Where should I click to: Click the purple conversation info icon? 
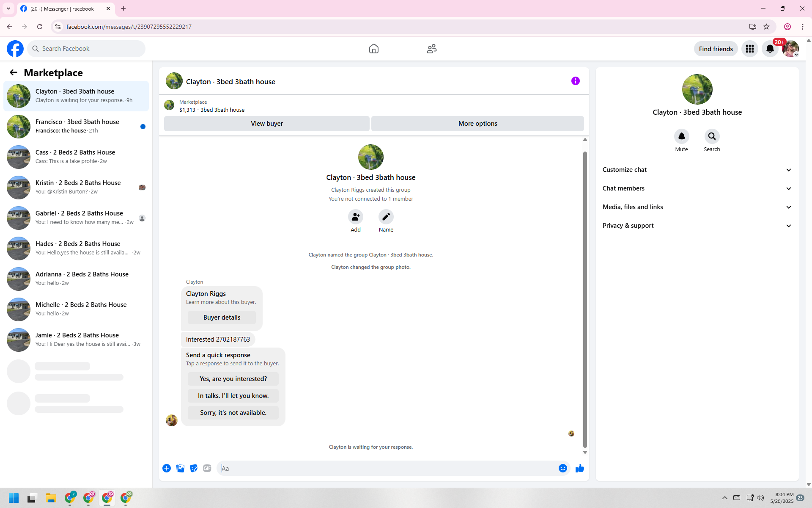575,81
